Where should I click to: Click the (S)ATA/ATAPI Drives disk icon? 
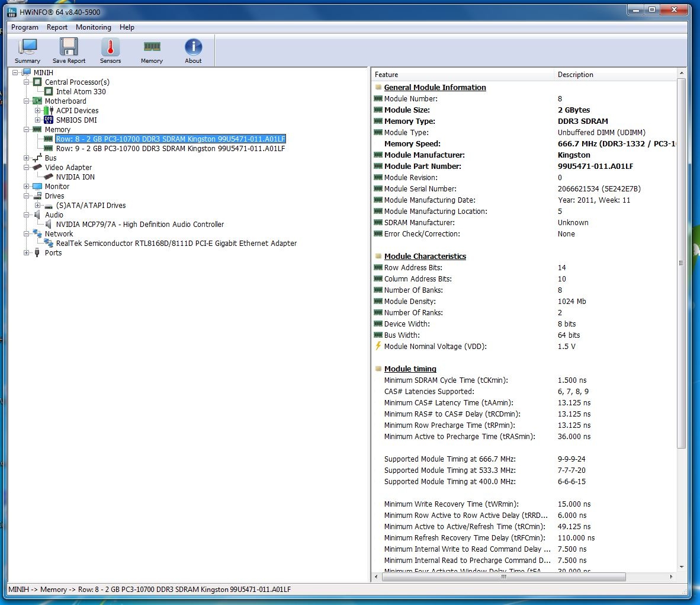(x=49, y=206)
